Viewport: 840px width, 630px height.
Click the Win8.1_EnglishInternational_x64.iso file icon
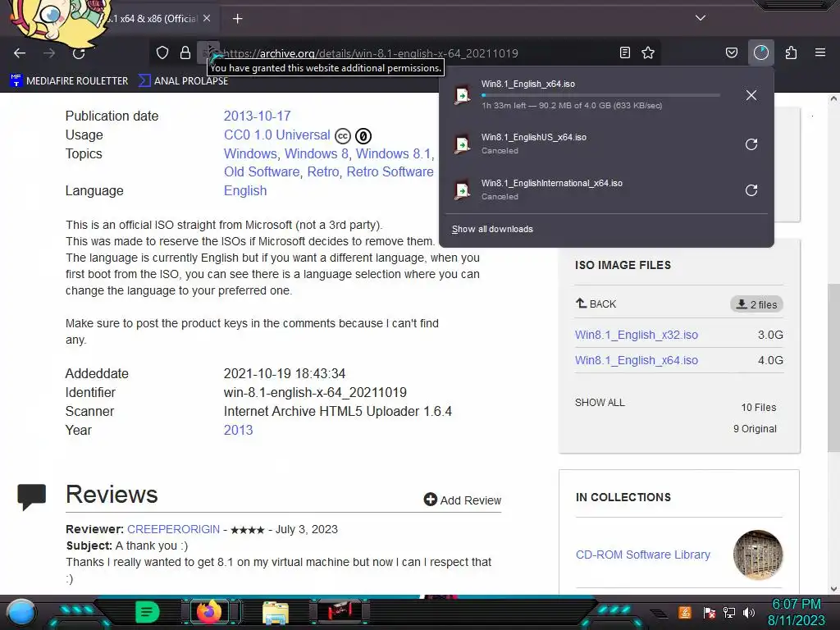462,190
